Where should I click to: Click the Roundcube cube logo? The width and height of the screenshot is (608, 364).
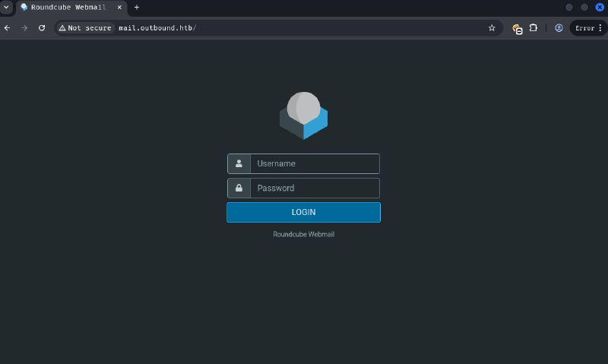pyautogui.click(x=303, y=116)
